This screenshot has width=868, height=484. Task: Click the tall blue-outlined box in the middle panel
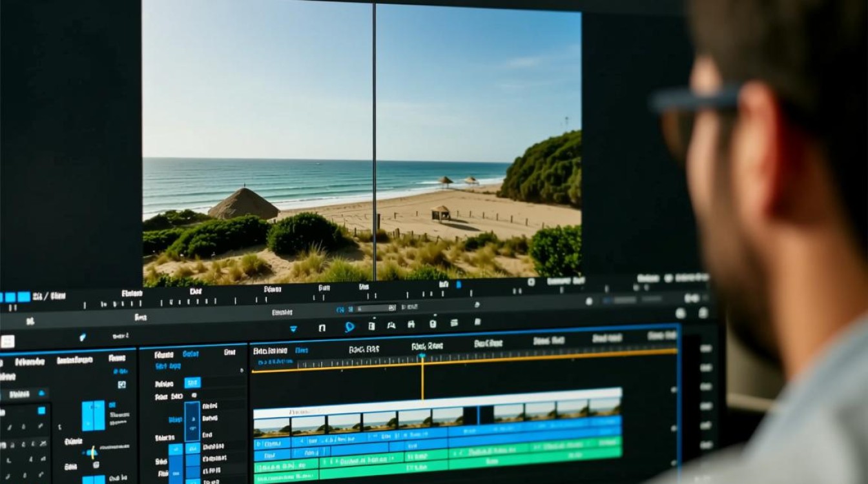tap(192, 421)
